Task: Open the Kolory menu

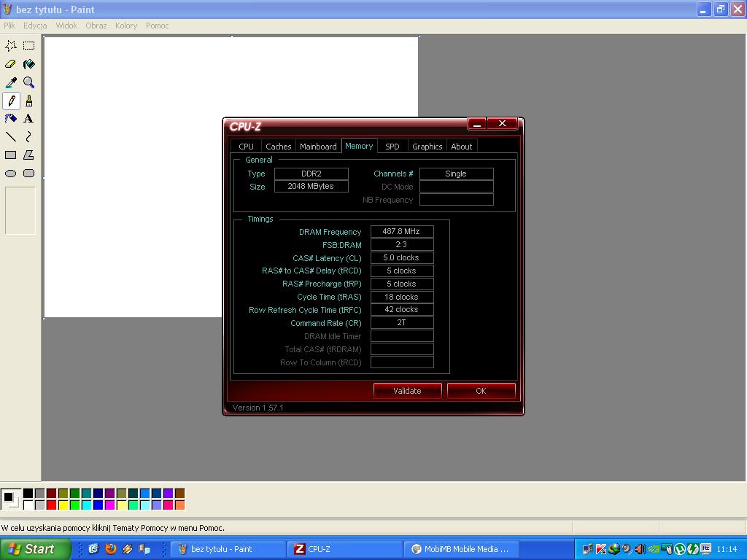Action: (125, 26)
